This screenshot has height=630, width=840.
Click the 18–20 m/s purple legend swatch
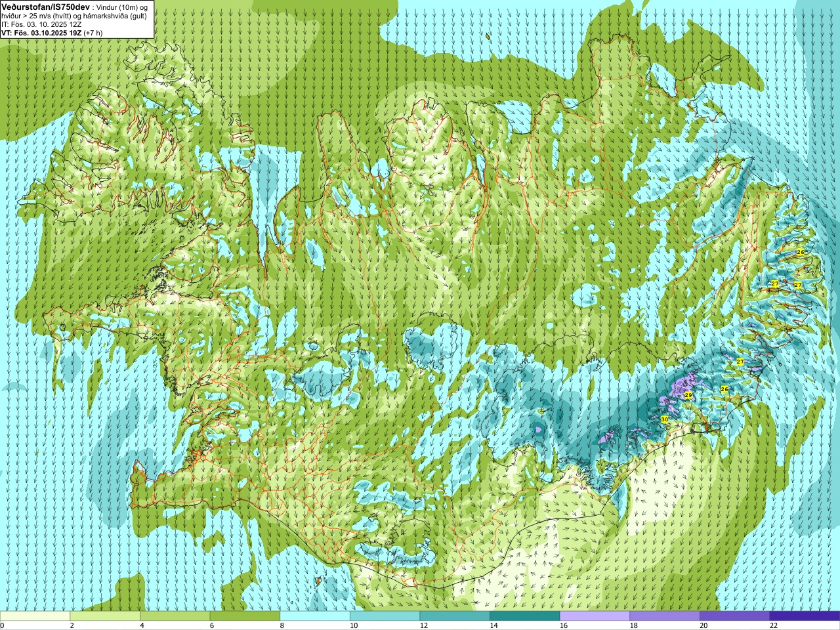(x=664, y=616)
